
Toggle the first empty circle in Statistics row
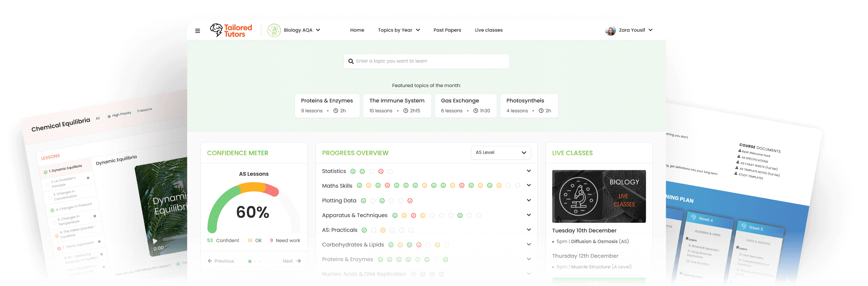(372, 172)
